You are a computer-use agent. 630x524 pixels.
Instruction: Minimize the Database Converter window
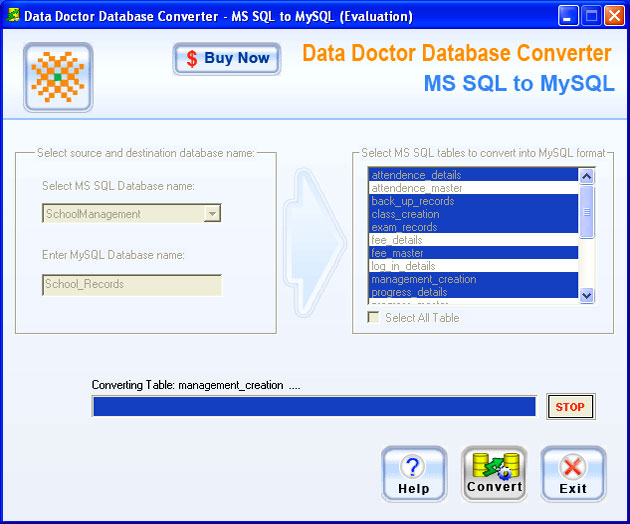tap(568, 16)
